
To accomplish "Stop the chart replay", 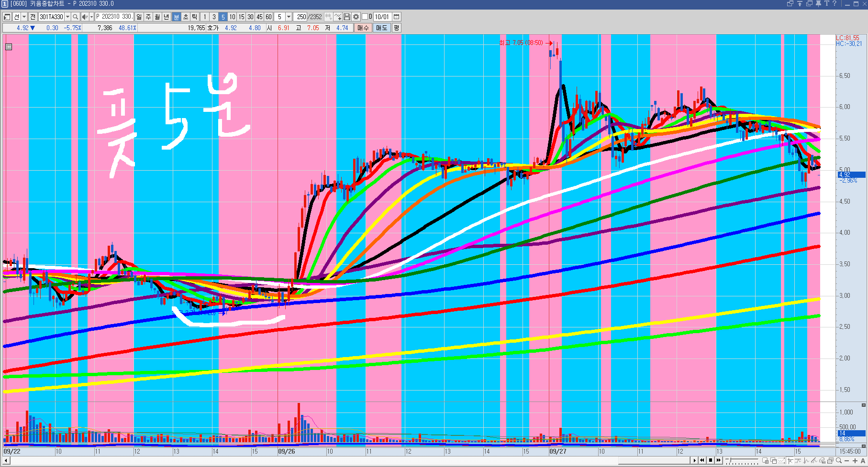I will (710, 460).
